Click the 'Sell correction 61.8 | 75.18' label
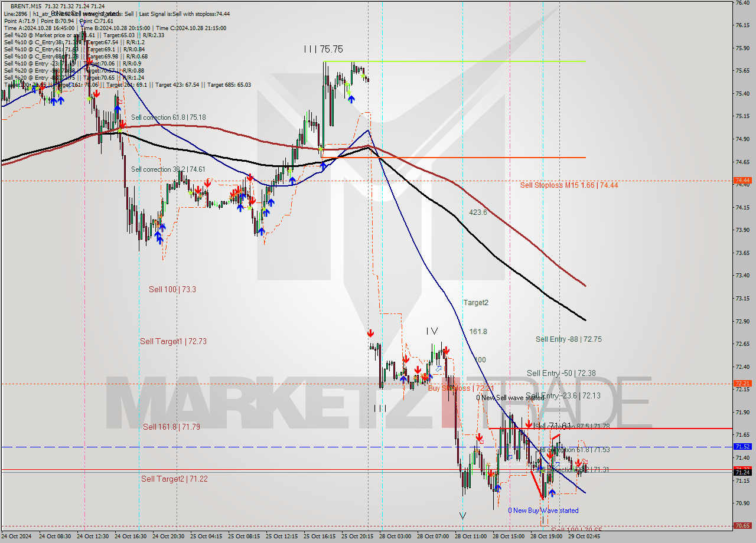 pyautogui.click(x=168, y=117)
